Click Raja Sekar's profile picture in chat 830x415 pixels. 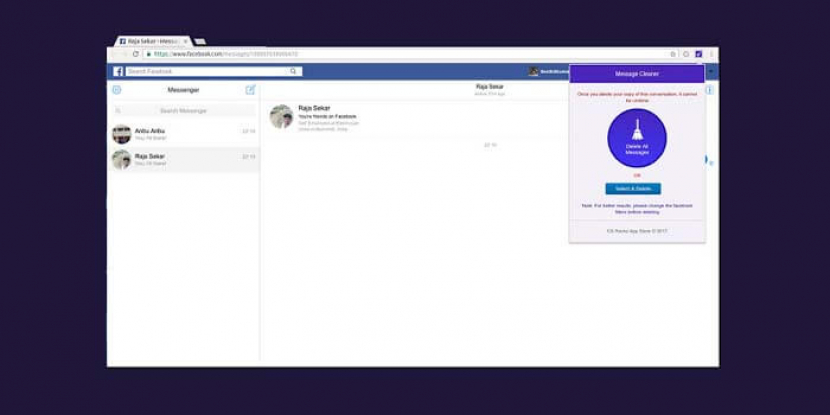281,116
